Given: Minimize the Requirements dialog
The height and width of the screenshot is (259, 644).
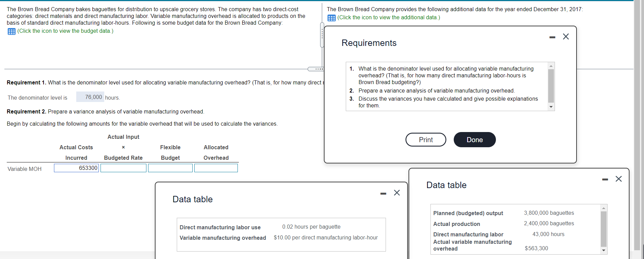Looking at the screenshot, I should (x=552, y=37).
